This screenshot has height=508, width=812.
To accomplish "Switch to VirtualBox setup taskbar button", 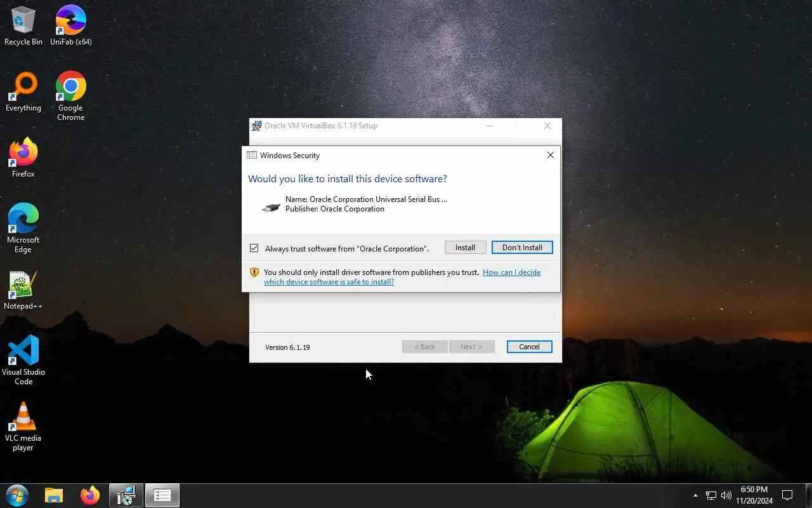I will [x=126, y=495].
